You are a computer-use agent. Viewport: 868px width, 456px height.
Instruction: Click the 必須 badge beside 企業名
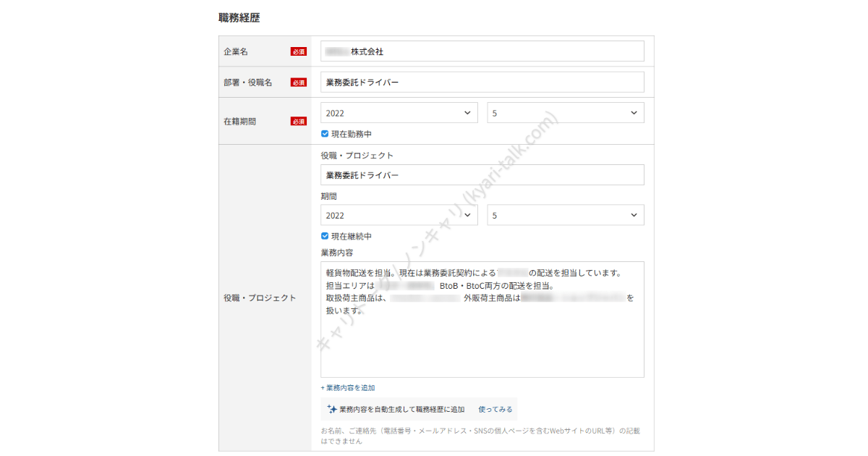point(299,51)
